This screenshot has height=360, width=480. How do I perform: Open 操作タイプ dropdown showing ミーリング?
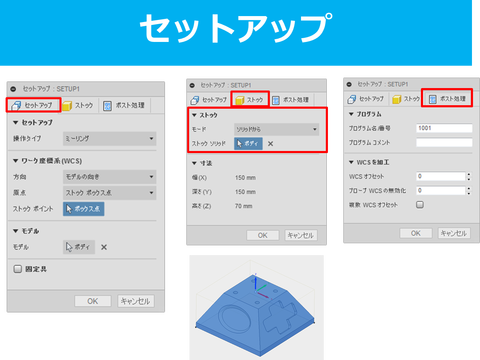tap(109, 138)
